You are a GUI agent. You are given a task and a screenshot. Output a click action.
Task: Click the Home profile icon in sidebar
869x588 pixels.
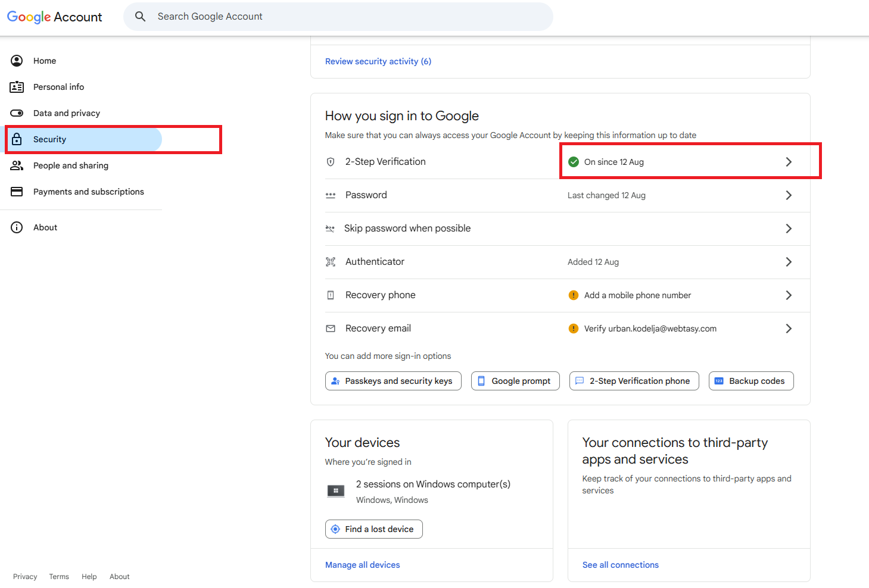[x=17, y=61]
